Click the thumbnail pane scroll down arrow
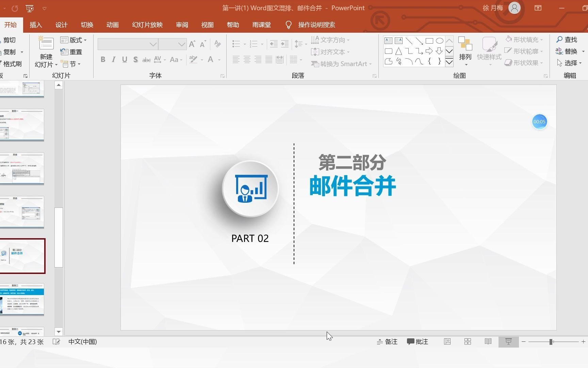The width and height of the screenshot is (588, 368). click(59, 332)
